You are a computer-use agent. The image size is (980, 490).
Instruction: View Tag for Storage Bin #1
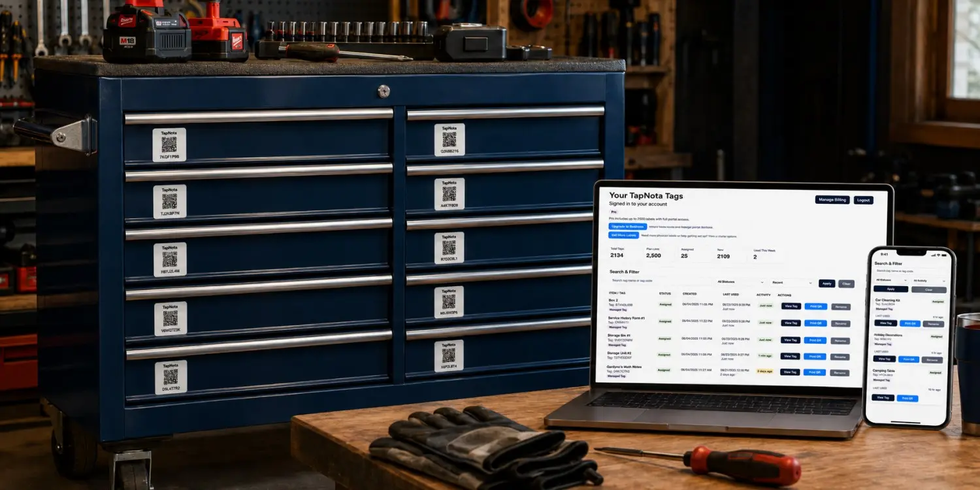click(791, 340)
